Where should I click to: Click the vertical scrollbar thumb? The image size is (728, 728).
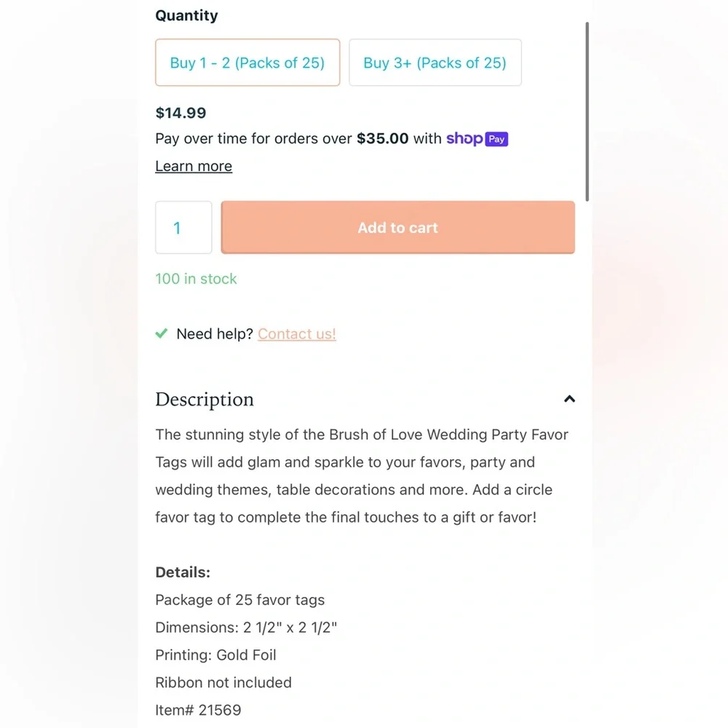(x=587, y=111)
